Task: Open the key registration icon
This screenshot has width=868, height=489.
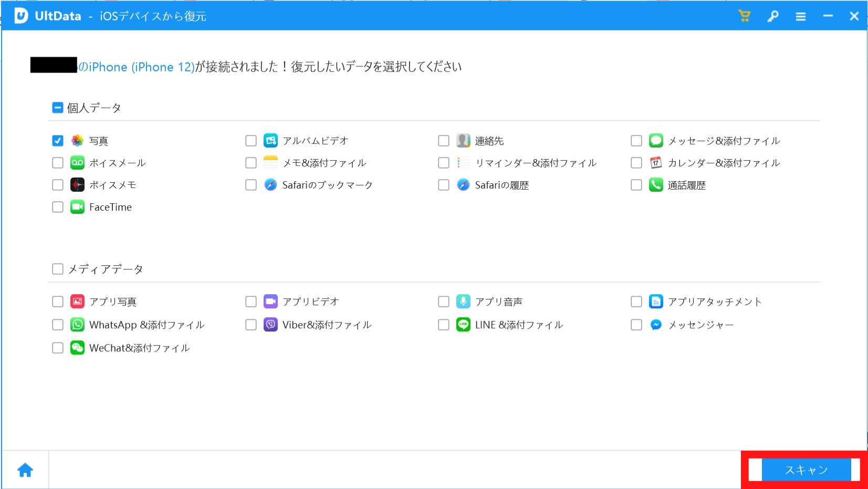Action: pos(772,16)
